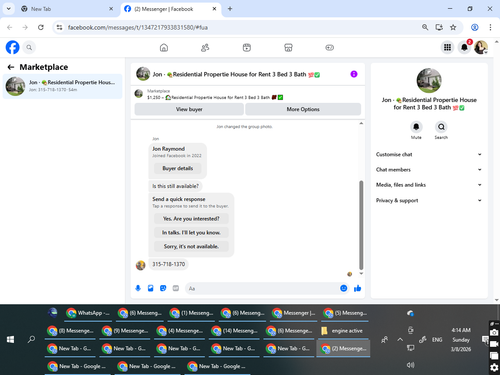Click browser back arrow
Screen dimensions: 500x375
tap(10, 27)
